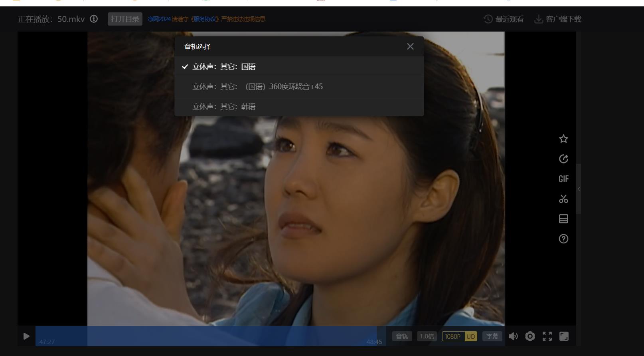644x356 pixels.
Task: Toggle the mini window mode icon
Action: point(564,336)
